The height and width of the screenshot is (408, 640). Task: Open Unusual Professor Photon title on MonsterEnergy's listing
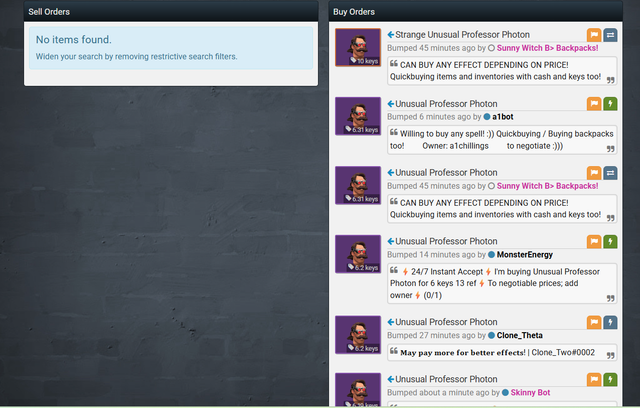[x=446, y=241]
